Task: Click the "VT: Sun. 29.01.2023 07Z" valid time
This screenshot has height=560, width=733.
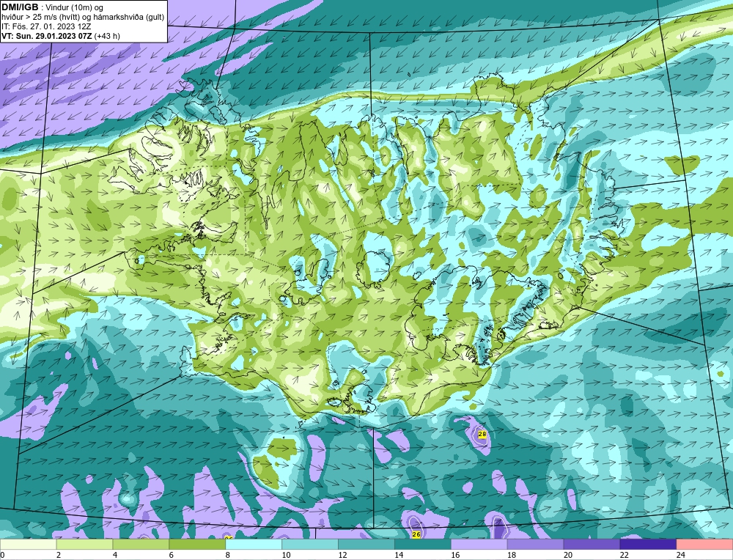Action: (47, 36)
